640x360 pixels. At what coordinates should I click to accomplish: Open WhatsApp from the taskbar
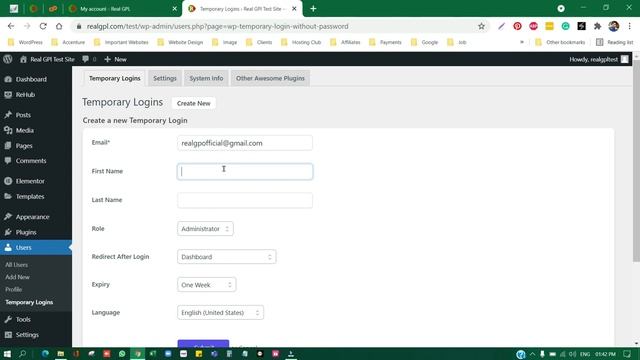[122, 354]
